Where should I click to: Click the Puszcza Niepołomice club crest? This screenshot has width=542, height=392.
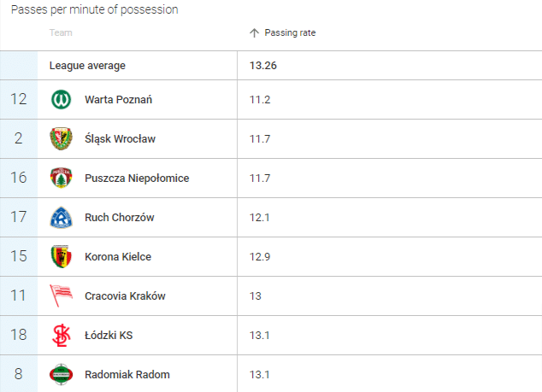62,178
